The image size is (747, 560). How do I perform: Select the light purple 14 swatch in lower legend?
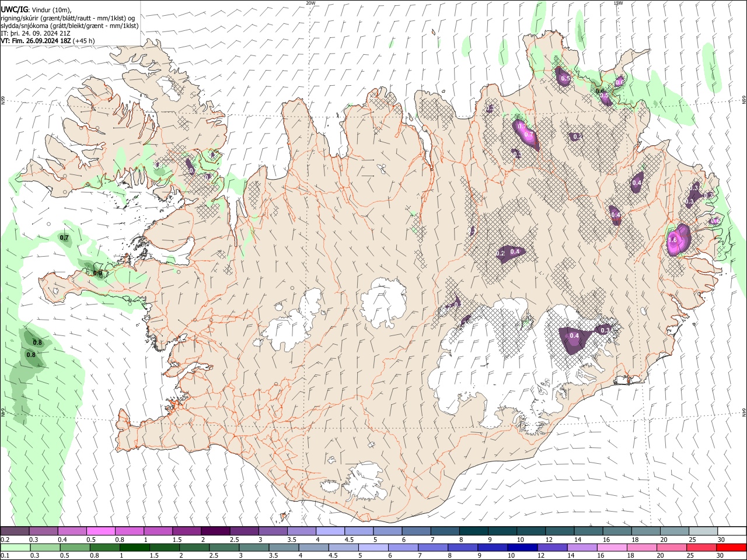[x=581, y=547]
